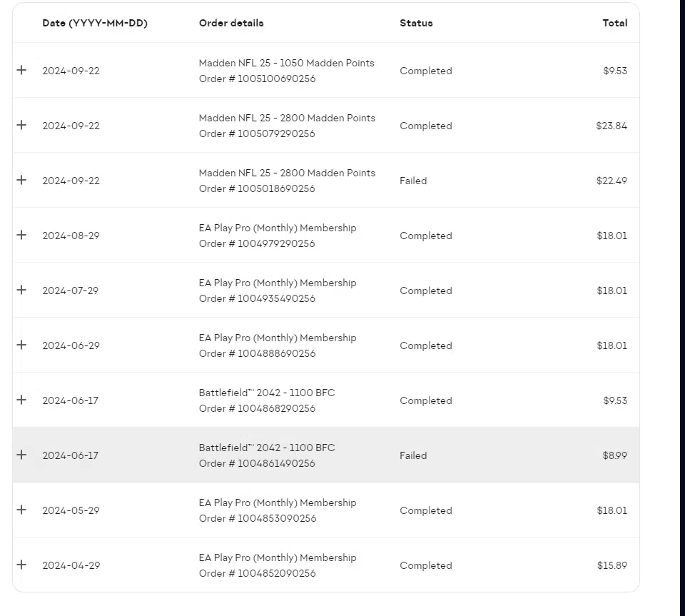685x616 pixels.
Task: Expand the 2024-05-29 EA Play Pro order
Action: pyautogui.click(x=21, y=510)
